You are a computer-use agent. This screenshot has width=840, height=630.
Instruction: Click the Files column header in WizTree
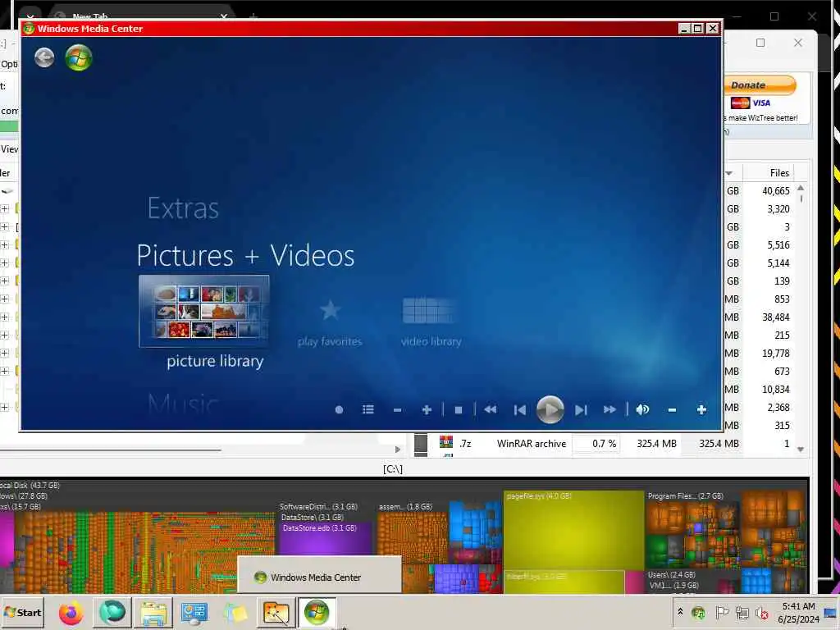pyautogui.click(x=779, y=172)
